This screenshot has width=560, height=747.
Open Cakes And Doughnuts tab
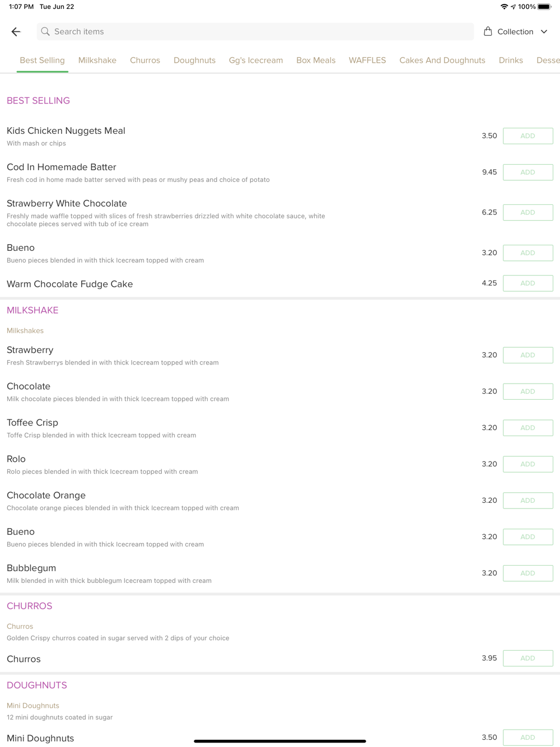coord(442,60)
